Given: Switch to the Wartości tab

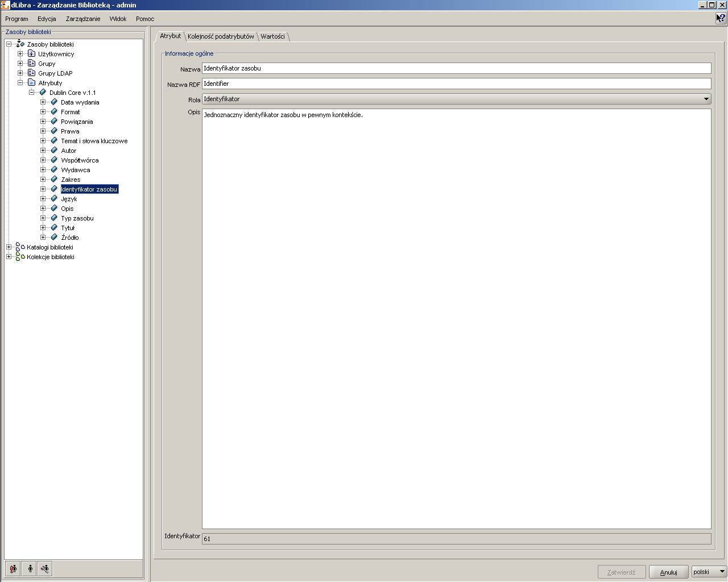Looking at the screenshot, I should click(x=273, y=36).
